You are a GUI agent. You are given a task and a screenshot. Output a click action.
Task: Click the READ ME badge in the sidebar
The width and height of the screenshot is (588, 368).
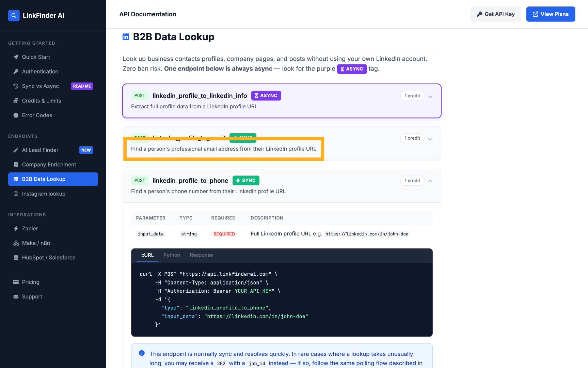click(x=82, y=86)
